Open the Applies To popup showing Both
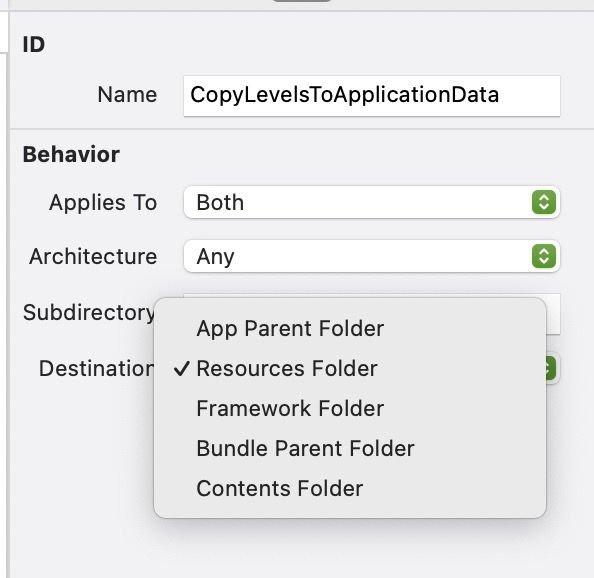The width and height of the screenshot is (594, 578). 372,202
